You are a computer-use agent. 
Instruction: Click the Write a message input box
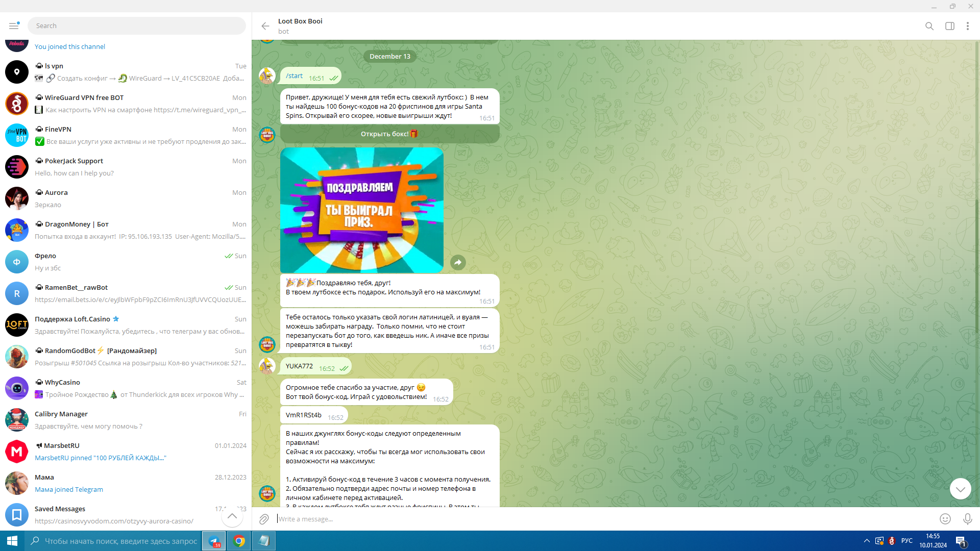pyautogui.click(x=604, y=519)
